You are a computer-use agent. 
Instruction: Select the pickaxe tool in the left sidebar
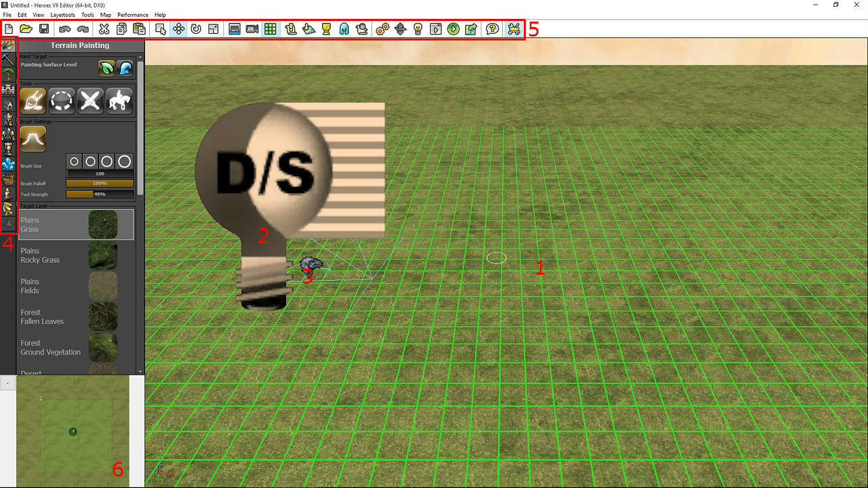pyautogui.click(x=8, y=59)
